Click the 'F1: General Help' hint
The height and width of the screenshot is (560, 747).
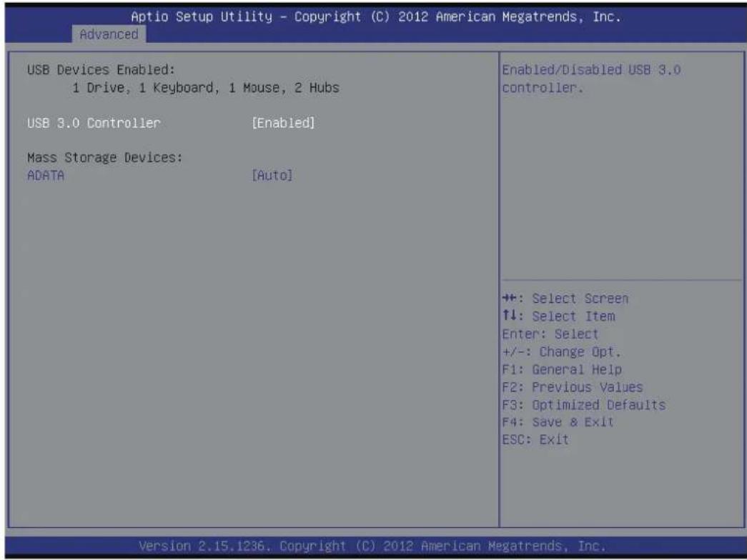click(x=562, y=369)
